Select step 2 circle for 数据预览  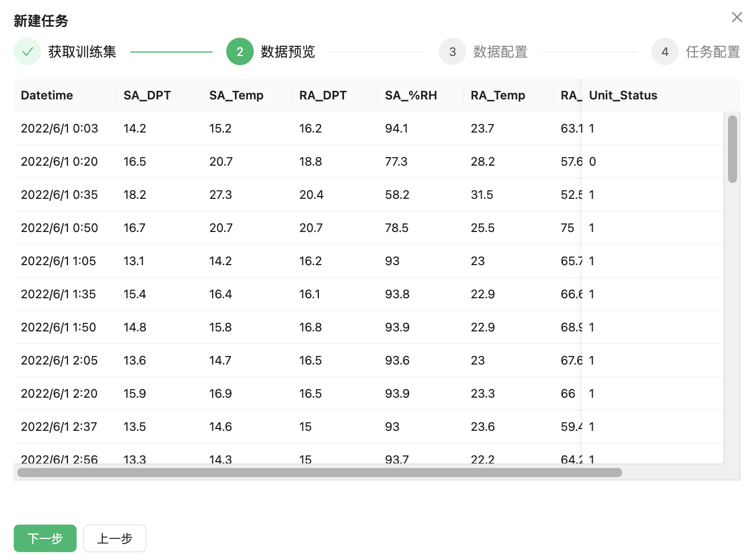point(240,52)
